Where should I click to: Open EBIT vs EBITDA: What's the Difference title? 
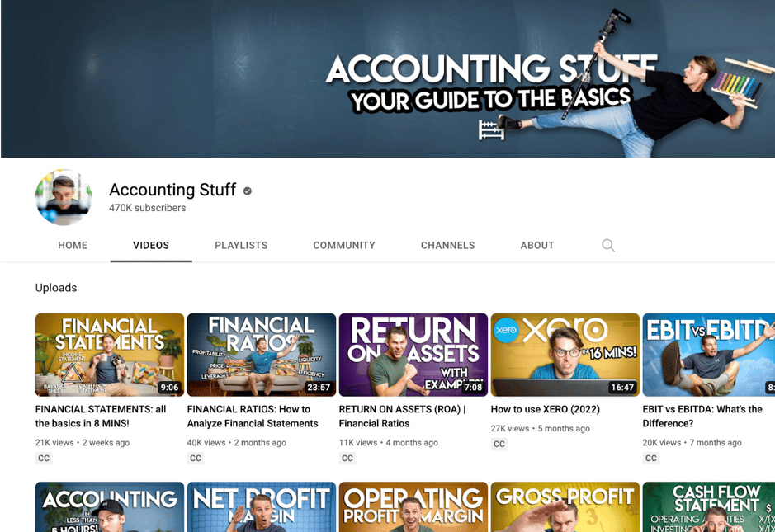[702, 417]
